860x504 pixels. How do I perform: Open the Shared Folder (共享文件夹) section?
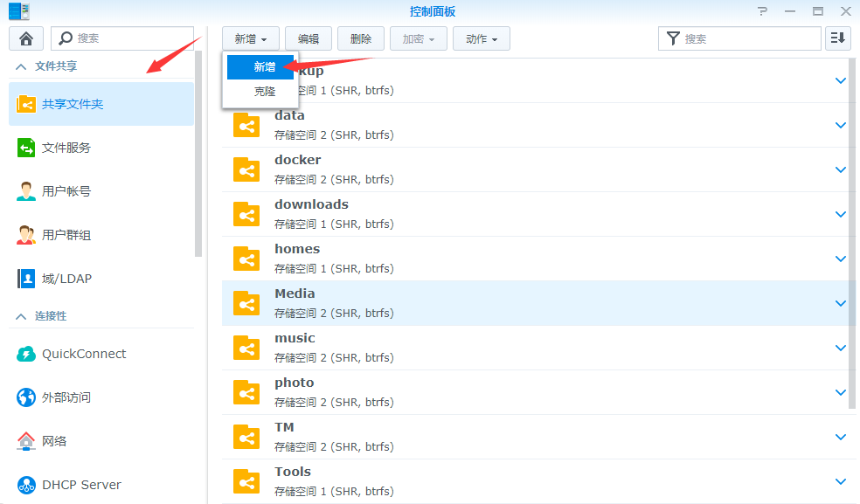click(101, 104)
